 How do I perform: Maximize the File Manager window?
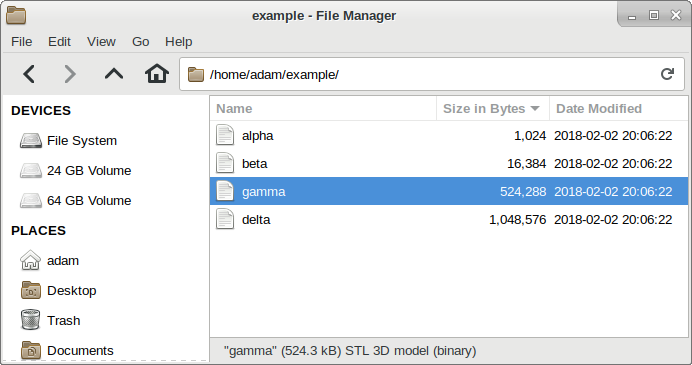654,15
